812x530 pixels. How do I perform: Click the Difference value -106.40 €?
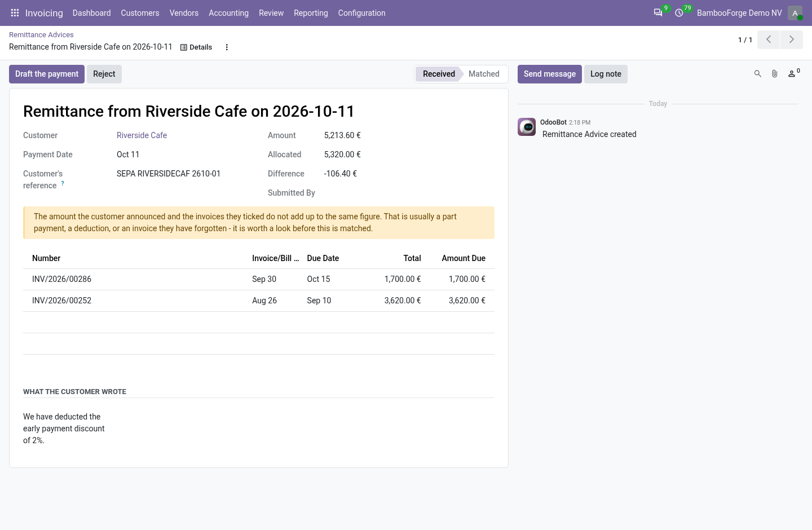tap(341, 174)
